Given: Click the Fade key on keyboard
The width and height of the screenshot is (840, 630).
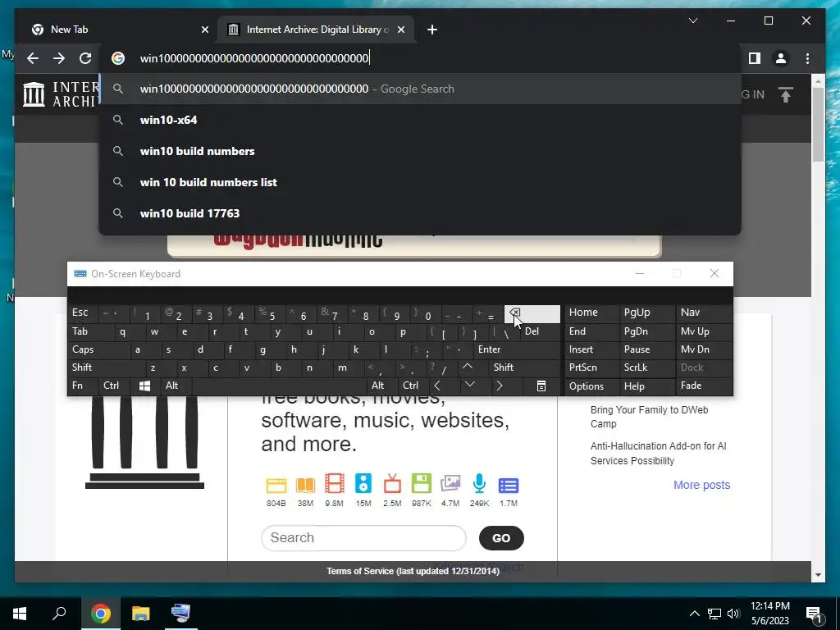Looking at the screenshot, I should [x=704, y=386].
